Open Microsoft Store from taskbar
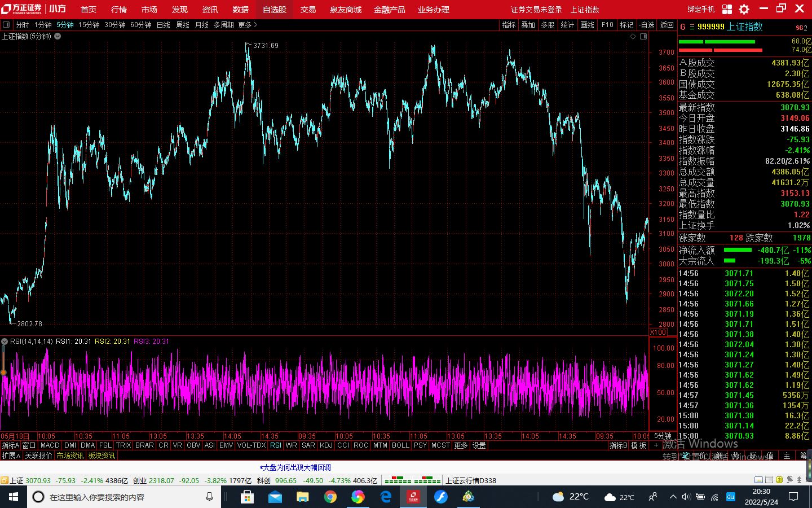Screen dimensions: 812x508 tap(247, 497)
